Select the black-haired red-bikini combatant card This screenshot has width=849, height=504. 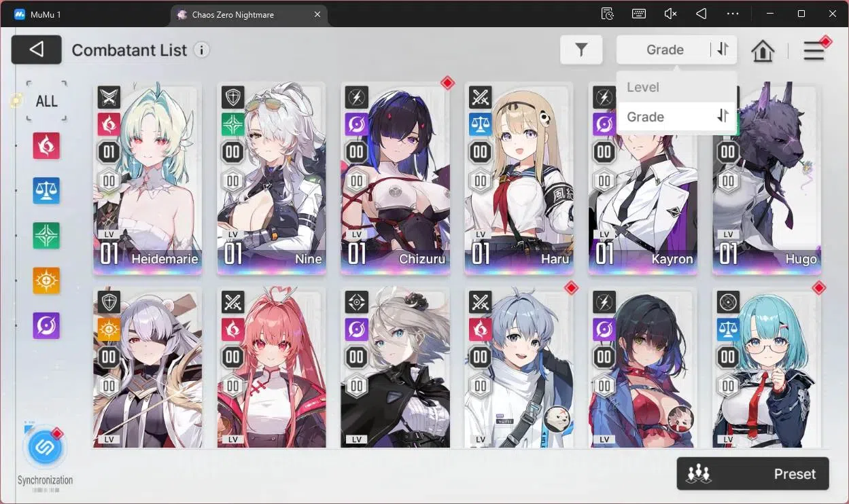coord(643,367)
